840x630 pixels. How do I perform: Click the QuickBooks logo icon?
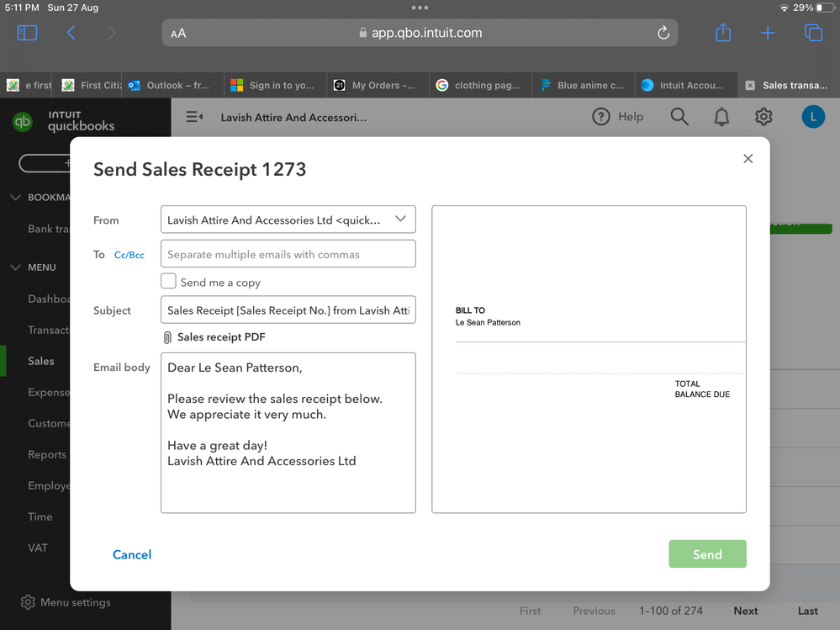[23, 121]
